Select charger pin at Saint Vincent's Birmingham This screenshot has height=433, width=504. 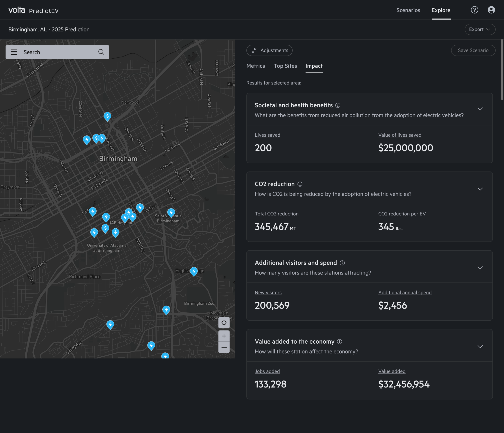[171, 213]
